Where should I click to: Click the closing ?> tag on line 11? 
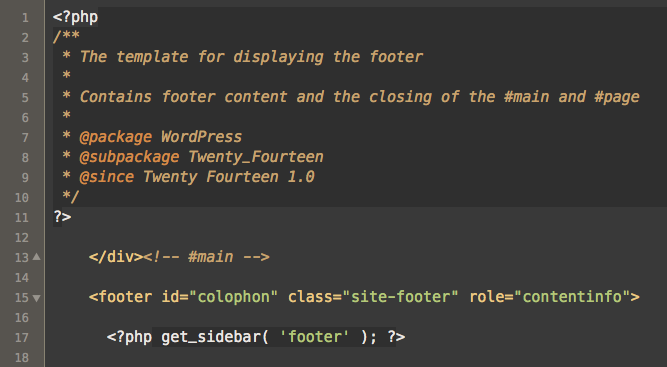[x=62, y=217]
